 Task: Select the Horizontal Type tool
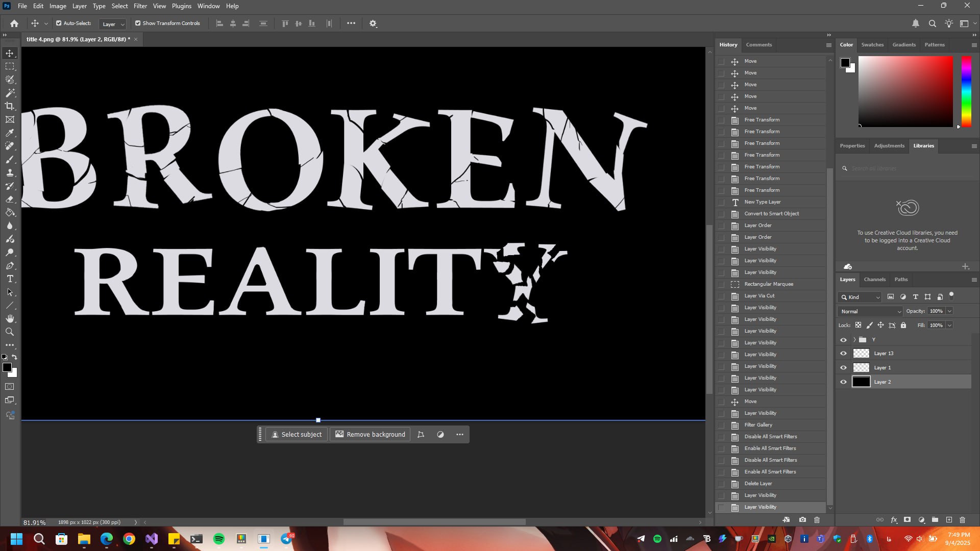pyautogui.click(x=10, y=279)
